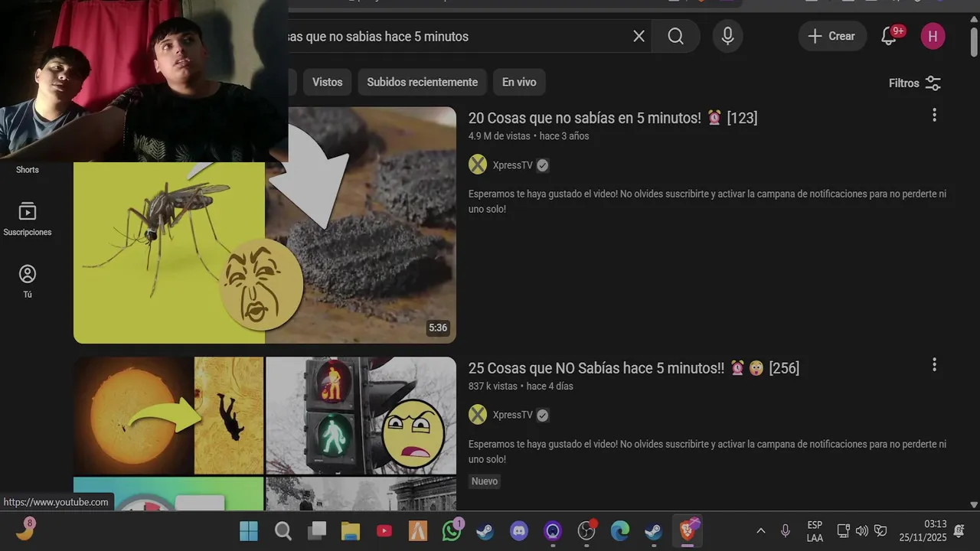Image resolution: width=980 pixels, height=551 pixels.
Task: Click the magnifying glass search button
Action: (x=675, y=36)
